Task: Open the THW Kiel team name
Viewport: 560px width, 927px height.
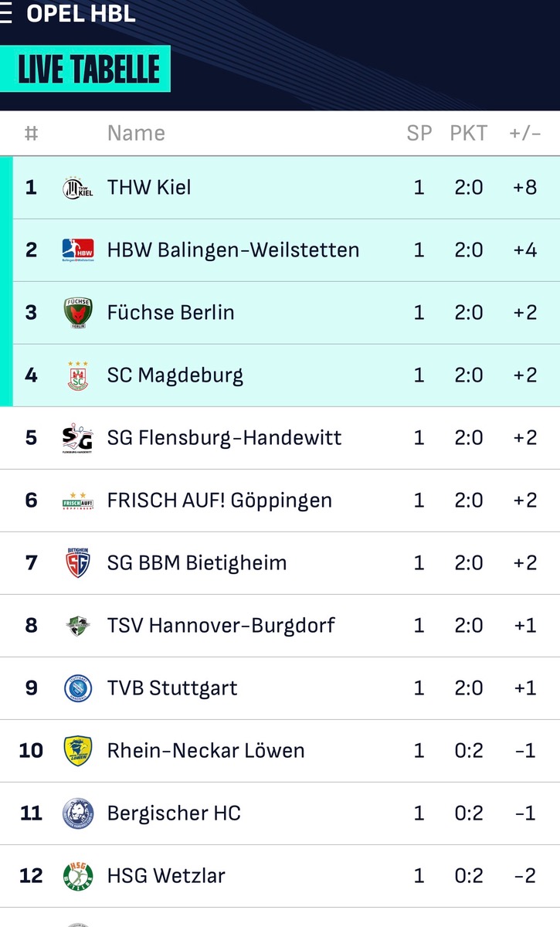Action: pos(149,187)
